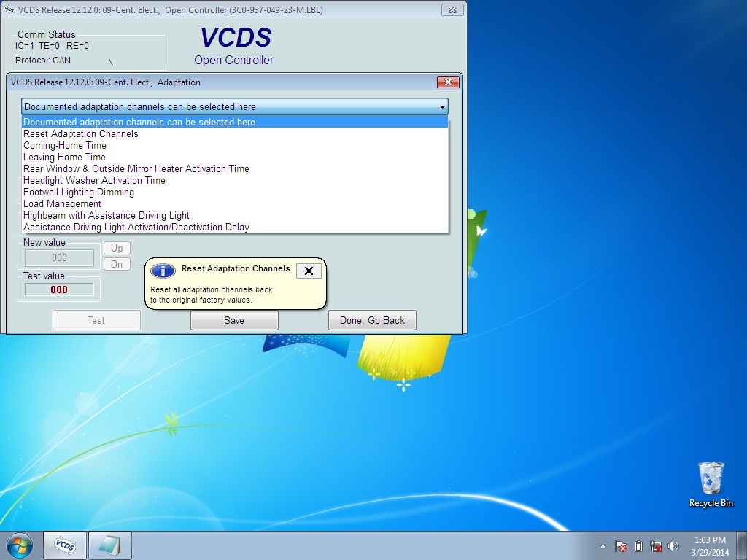Collapse the adaptation channels dropdown arrow
Image resolution: width=747 pixels, height=560 pixels.
point(442,107)
